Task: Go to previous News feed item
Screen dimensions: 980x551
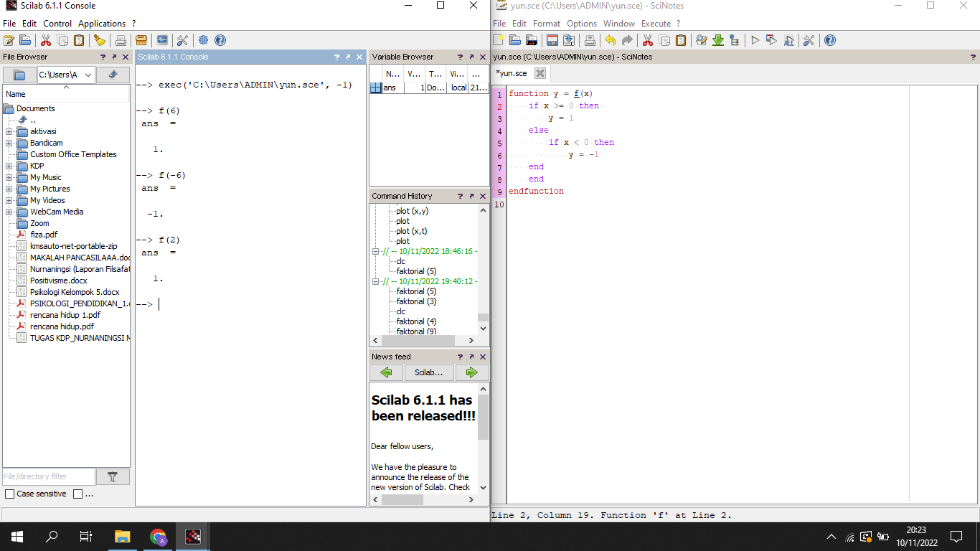Action: click(x=386, y=372)
